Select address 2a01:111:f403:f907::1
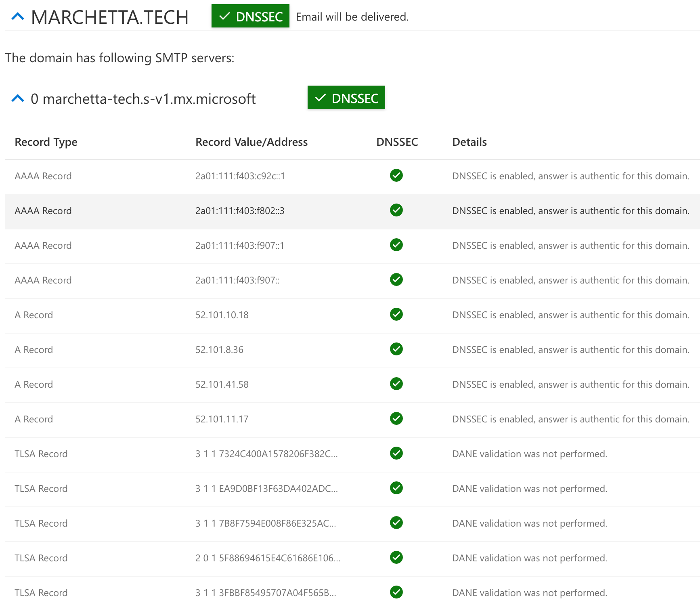Screen dimensions: 700x609 pyautogui.click(x=240, y=246)
